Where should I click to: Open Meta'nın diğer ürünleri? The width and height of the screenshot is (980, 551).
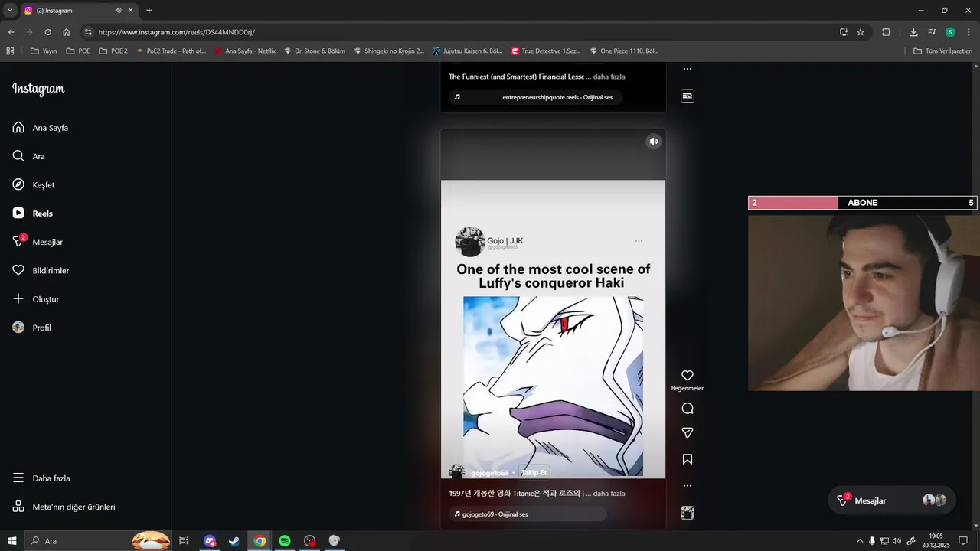click(64, 507)
